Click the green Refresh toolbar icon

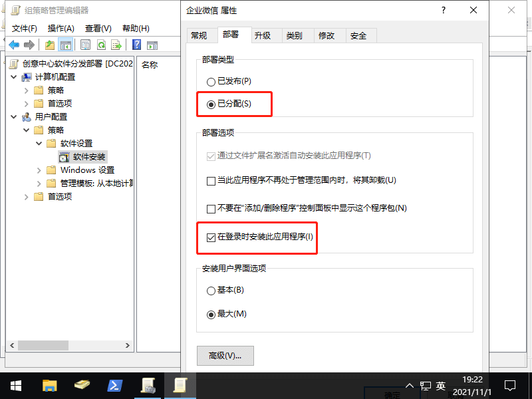101,45
